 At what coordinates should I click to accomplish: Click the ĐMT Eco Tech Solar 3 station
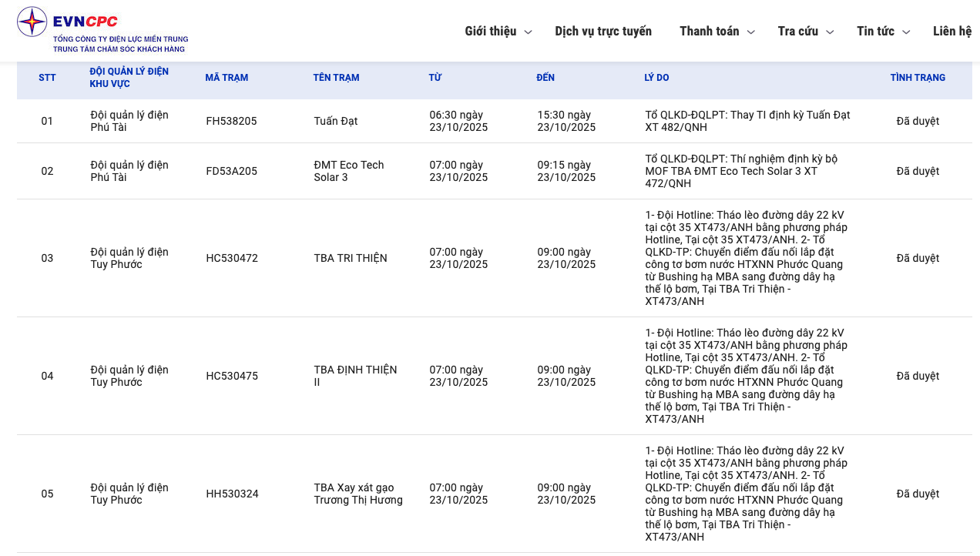coord(348,171)
